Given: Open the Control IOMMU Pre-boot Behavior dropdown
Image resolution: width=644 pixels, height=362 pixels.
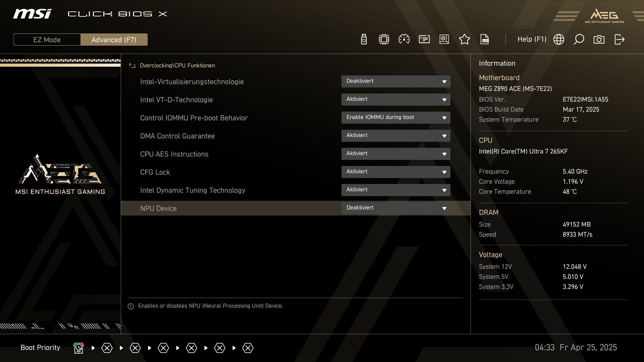Looking at the screenshot, I should tap(396, 118).
